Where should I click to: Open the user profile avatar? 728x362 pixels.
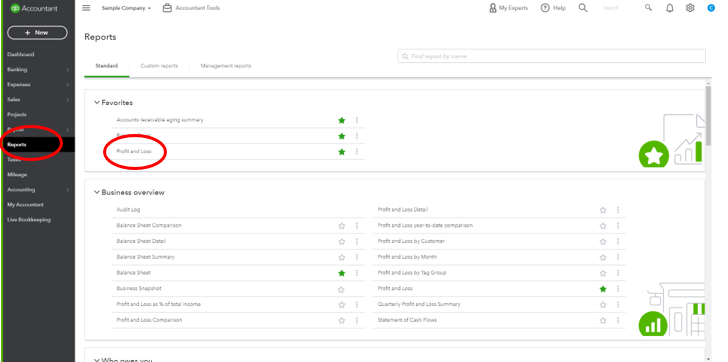711,8
